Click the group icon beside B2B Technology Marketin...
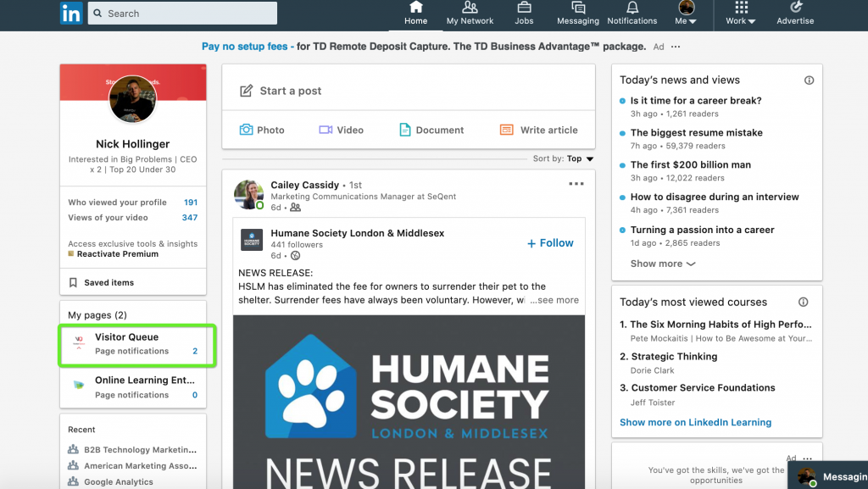The image size is (868, 489). coord(73,449)
